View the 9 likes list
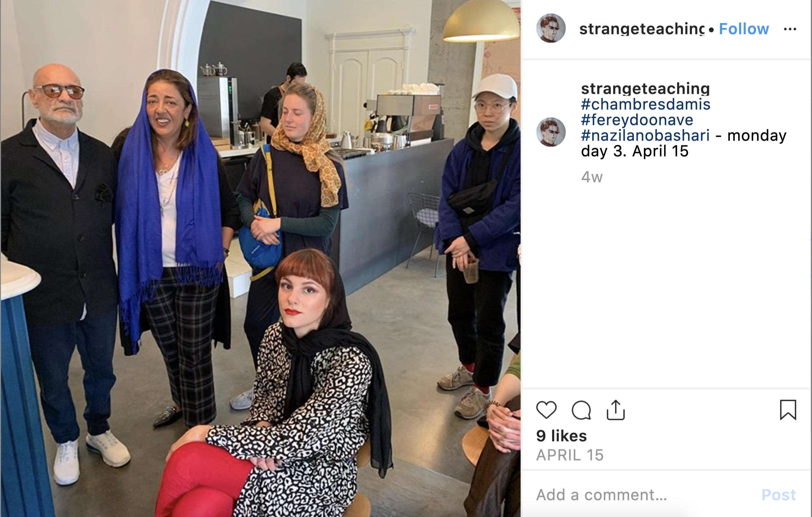This screenshot has width=812, height=517. (x=562, y=436)
